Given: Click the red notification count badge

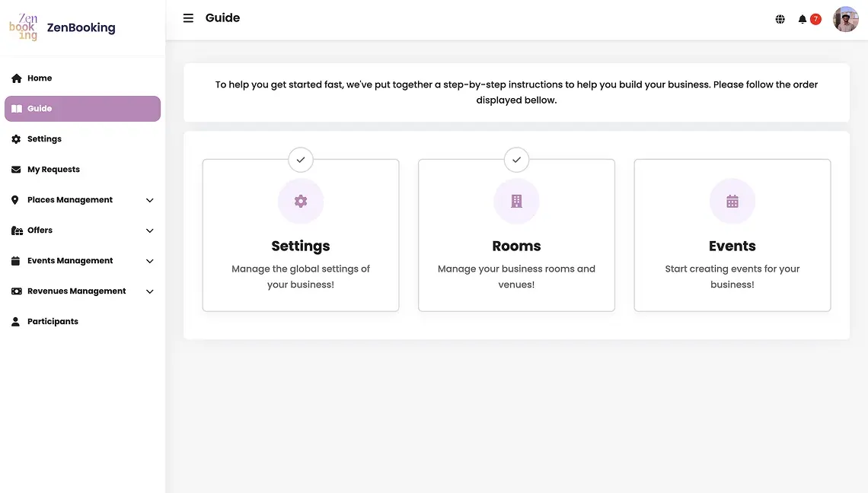Looking at the screenshot, I should click(x=815, y=19).
